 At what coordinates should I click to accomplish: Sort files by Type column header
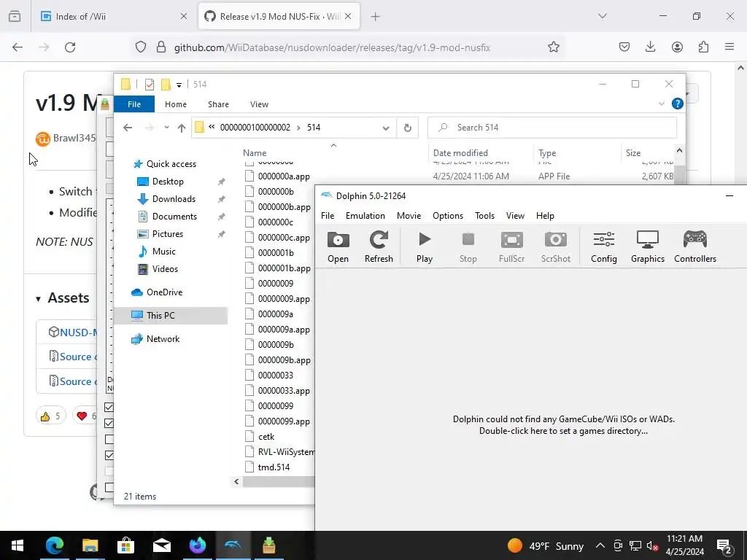547,153
